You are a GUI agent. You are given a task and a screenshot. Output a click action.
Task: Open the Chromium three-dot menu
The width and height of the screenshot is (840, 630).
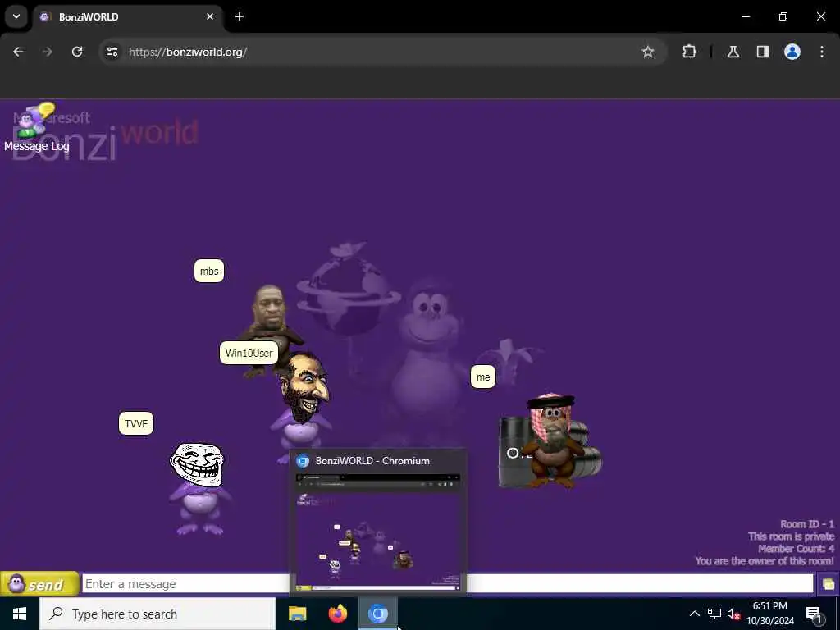822,52
